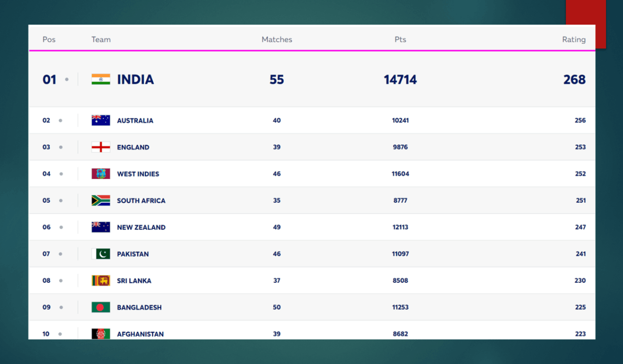Click the New Zealand flag icon
623x364 pixels.
[x=101, y=227]
